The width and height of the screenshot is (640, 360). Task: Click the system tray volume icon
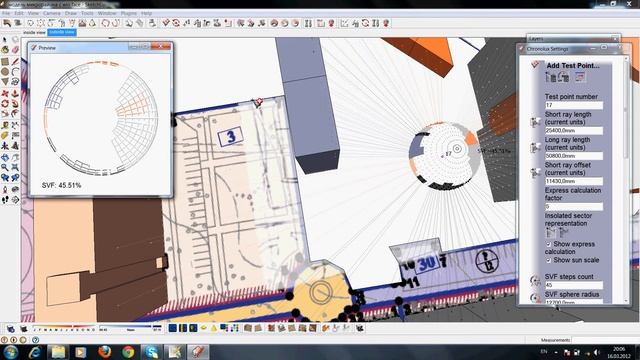tap(596, 352)
